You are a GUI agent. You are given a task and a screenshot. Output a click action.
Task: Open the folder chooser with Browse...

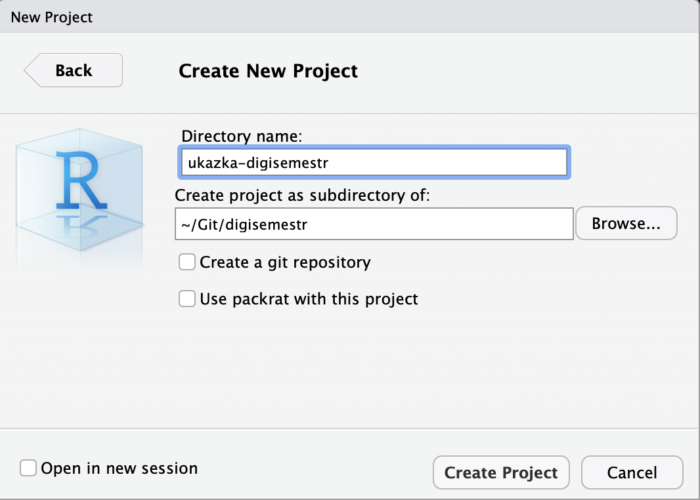click(x=626, y=223)
